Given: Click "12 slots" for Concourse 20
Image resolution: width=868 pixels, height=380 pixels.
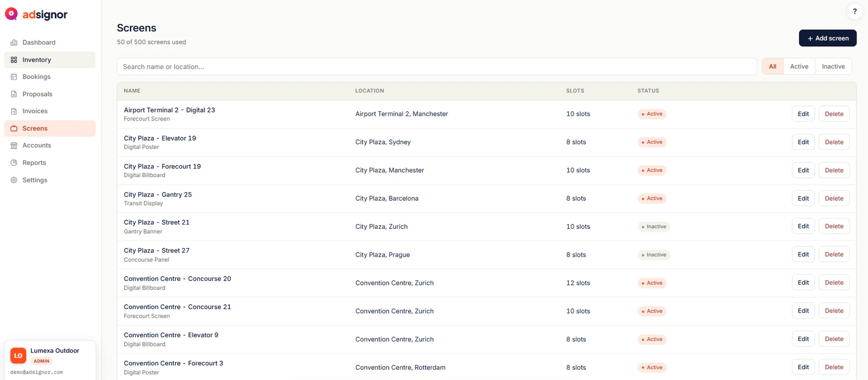Looking at the screenshot, I should click(x=578, y=283).
